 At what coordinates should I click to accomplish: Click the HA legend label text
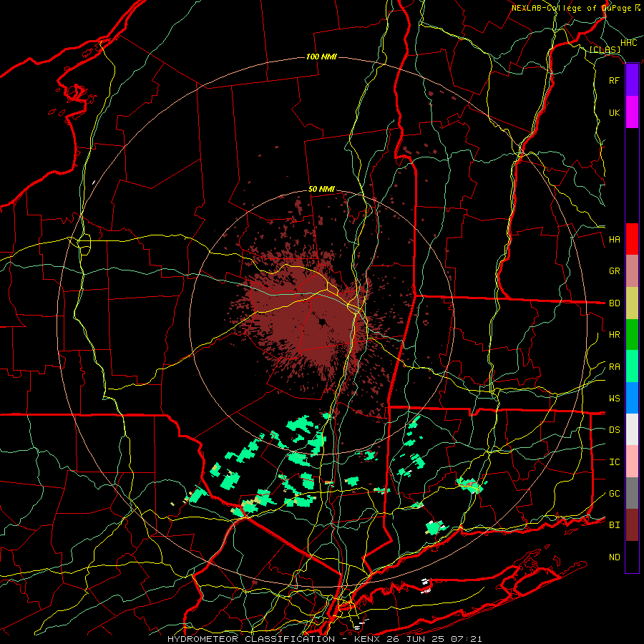click(614, 239)
